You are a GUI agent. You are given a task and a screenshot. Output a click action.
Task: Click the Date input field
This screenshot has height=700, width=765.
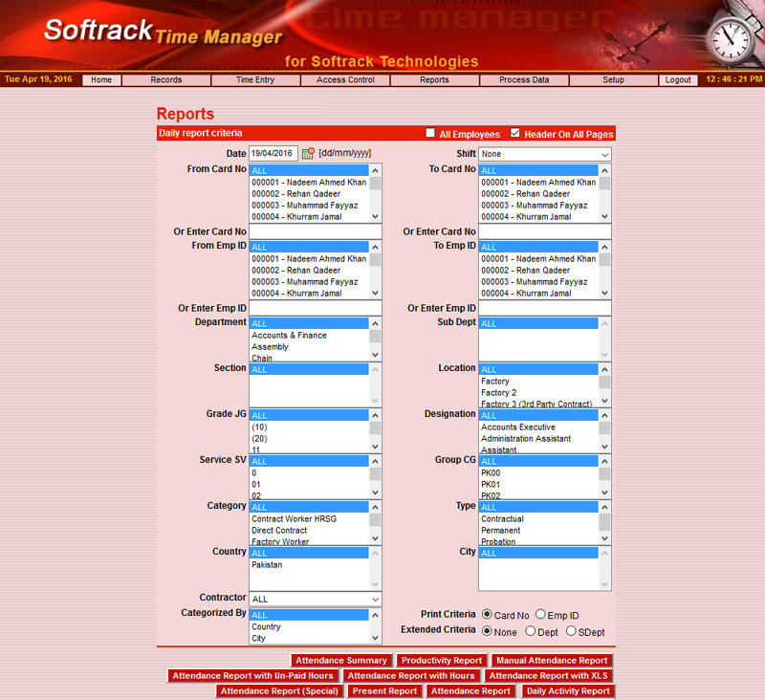point(274,153)
